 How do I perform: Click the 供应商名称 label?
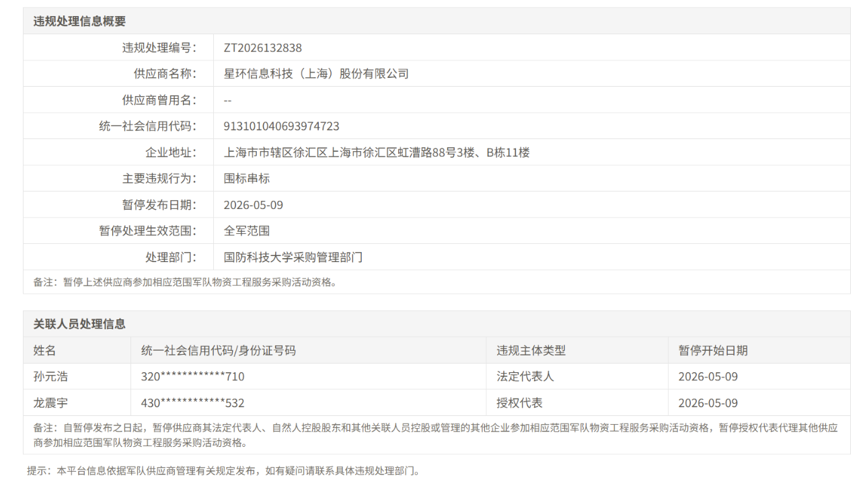(165, 74)
